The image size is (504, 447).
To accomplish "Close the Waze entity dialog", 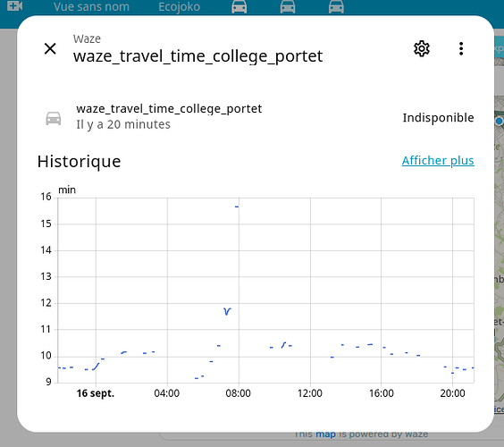I will coord(50,49).
